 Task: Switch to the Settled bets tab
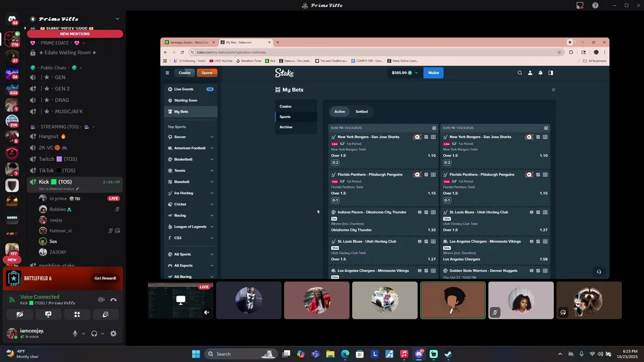(x=362, y=112)
